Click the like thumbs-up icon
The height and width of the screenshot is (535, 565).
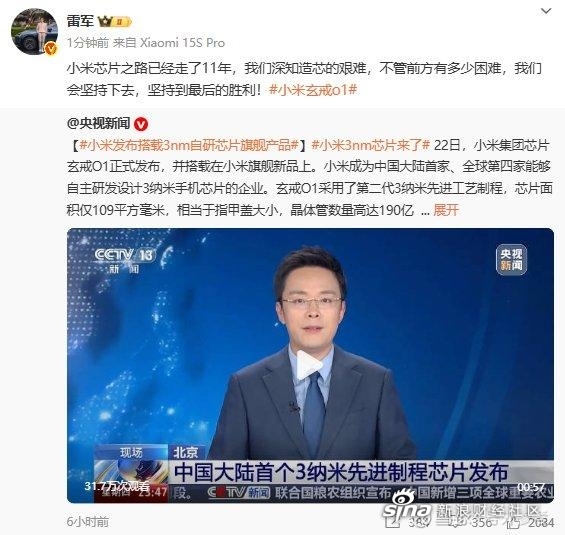coord(515,522)
